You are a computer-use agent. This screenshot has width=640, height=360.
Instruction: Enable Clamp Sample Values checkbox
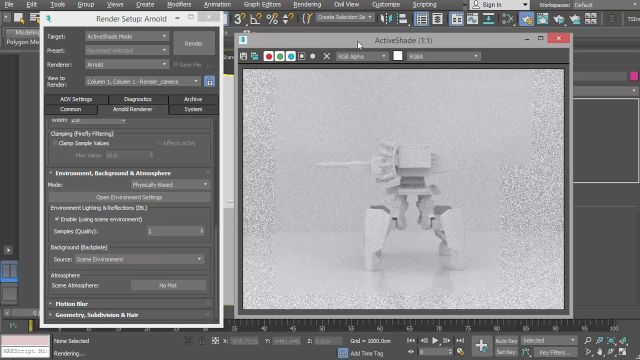coord(55,143)
